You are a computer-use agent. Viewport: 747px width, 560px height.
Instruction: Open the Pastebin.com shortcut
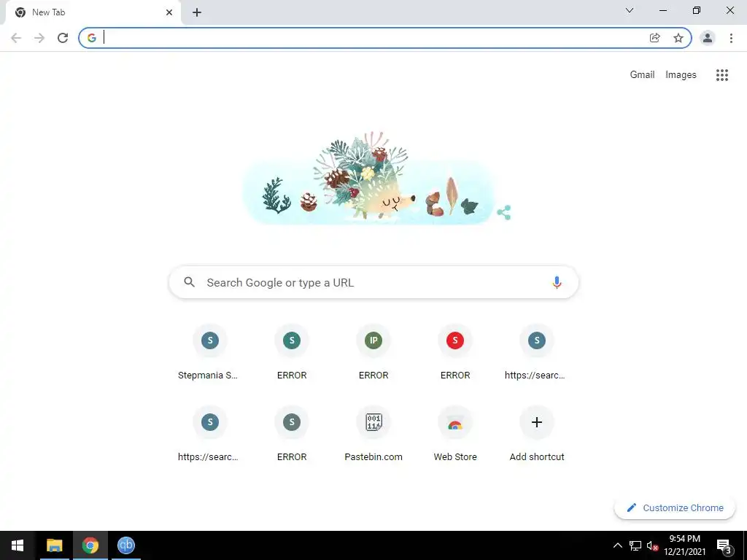point(373,434)
